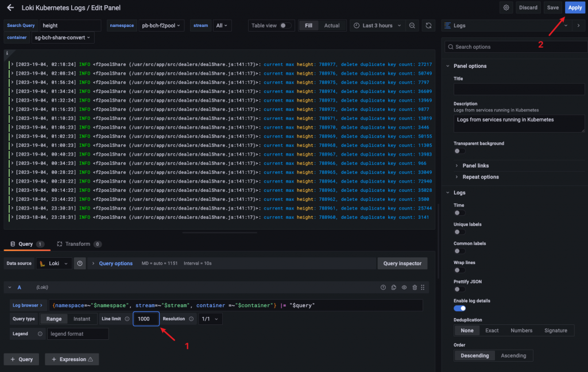The width and height of the screenshot is (588, 372).
Task: Focus Search Query field containing height
Action: (70, 25)
